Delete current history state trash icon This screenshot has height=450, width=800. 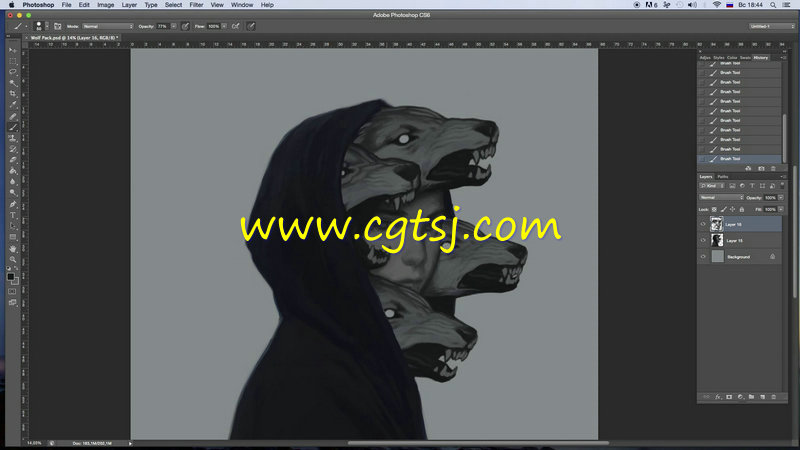[x=773, y=168]
